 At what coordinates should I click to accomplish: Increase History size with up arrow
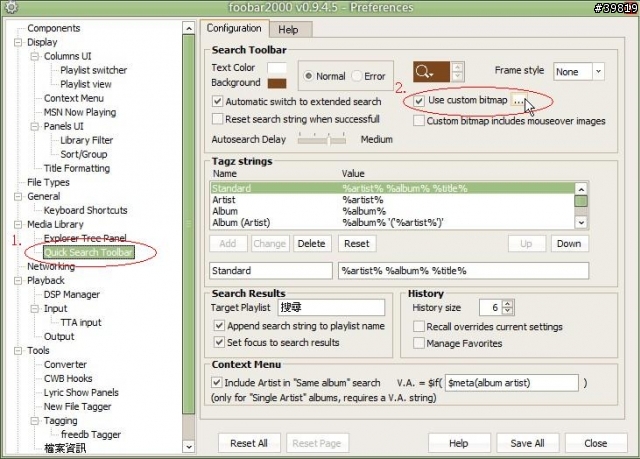[507, 304]
